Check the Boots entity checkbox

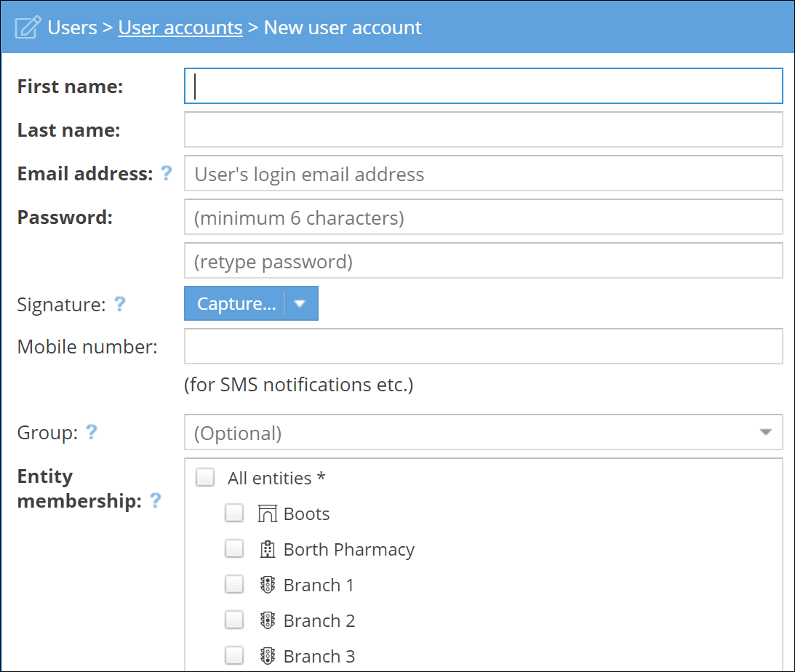(x=234, y=513)
